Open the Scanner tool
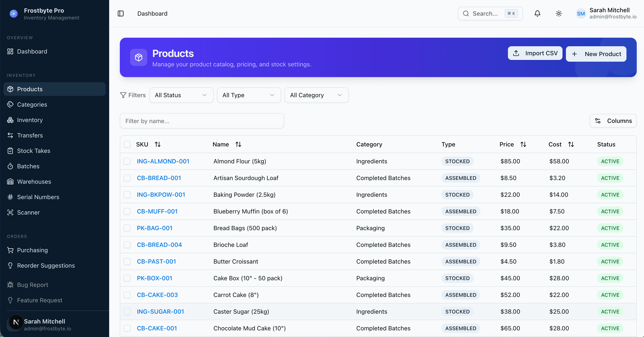Screen dimensions: 644x337 28,212
